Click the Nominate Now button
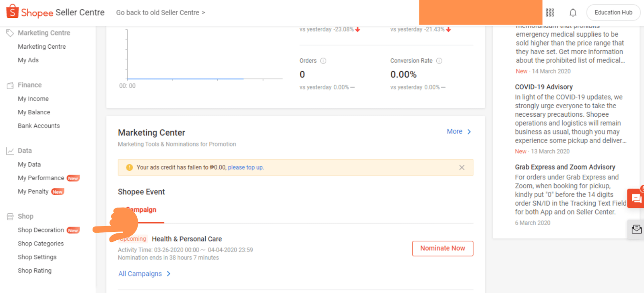The width and height of the screenshot is (644, 293). pos(442,248)
